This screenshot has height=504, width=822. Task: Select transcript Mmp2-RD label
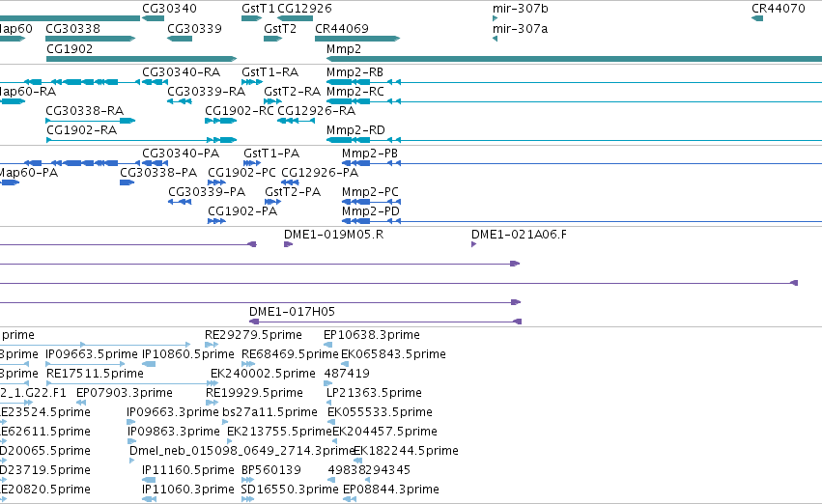[355, 130]
